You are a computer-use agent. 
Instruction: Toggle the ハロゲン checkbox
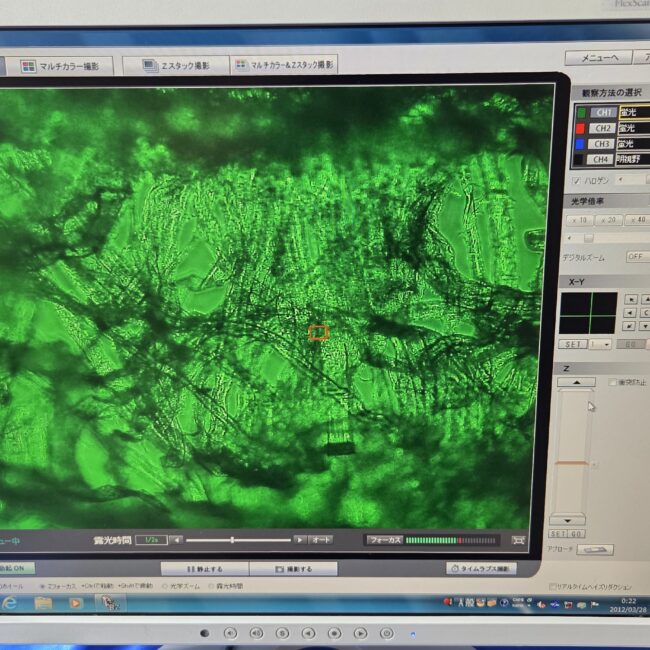click(x=575, y=181)
